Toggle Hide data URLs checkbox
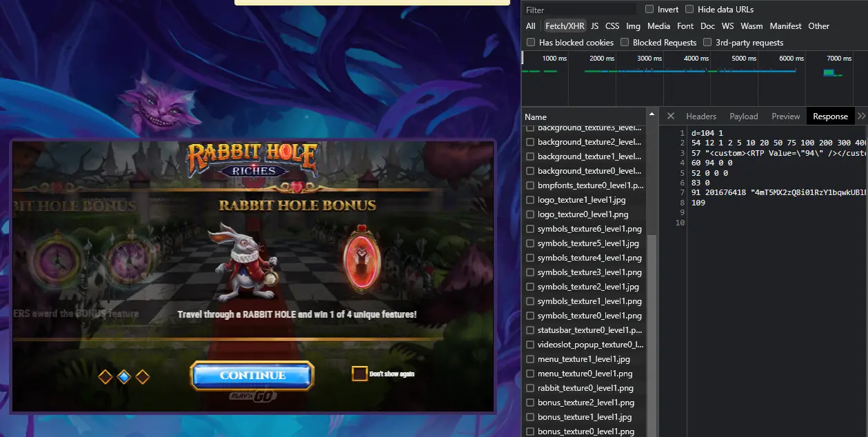Viewport: 868px width, 437px height. tap(689, 9)
